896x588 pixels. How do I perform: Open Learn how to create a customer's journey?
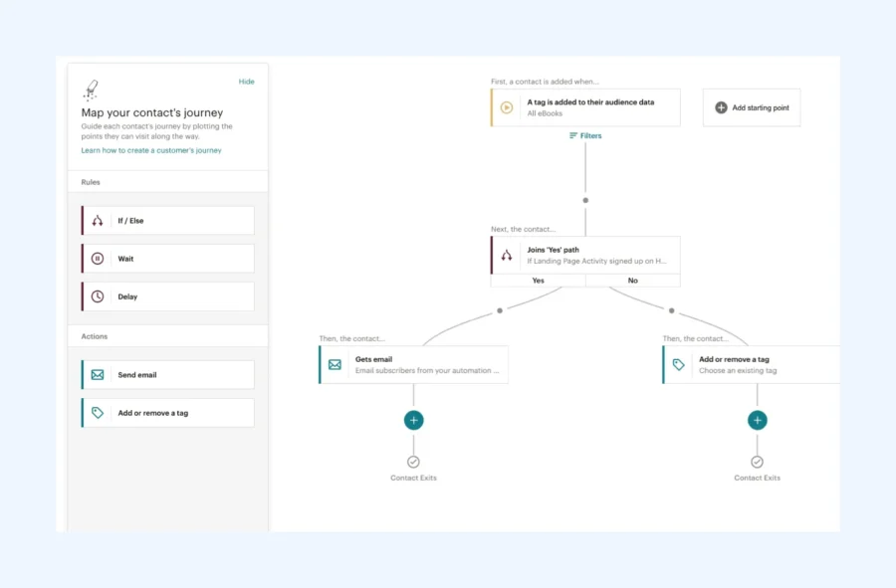[151, 150]
